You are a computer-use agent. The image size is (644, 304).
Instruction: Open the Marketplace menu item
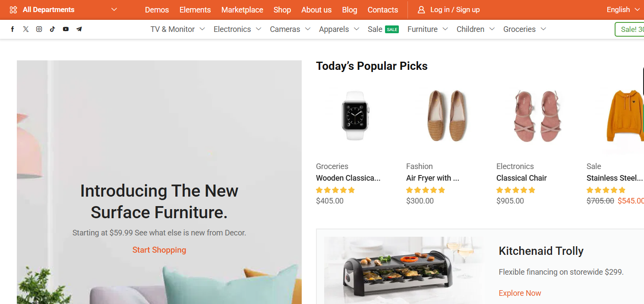tap(242, 10)
